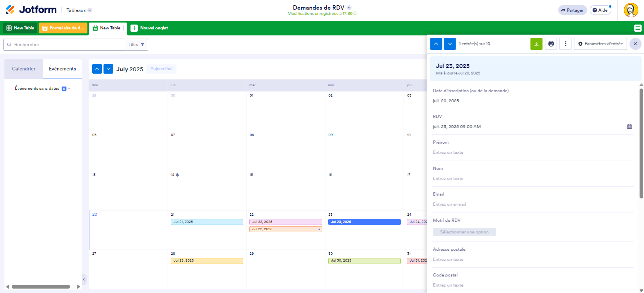Go to the previous month in the calendar
The width and height of the screenshot is (644, 293).
tap(97, 69)
